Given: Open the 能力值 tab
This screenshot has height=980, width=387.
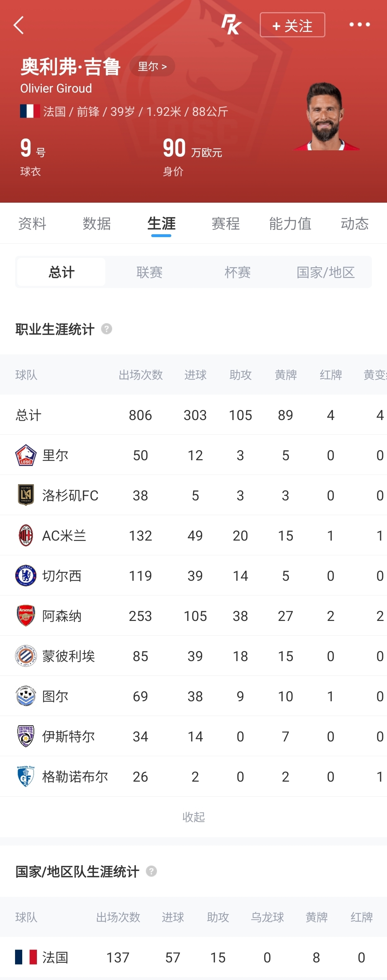Looking at the screenshot, I should 290,223.
